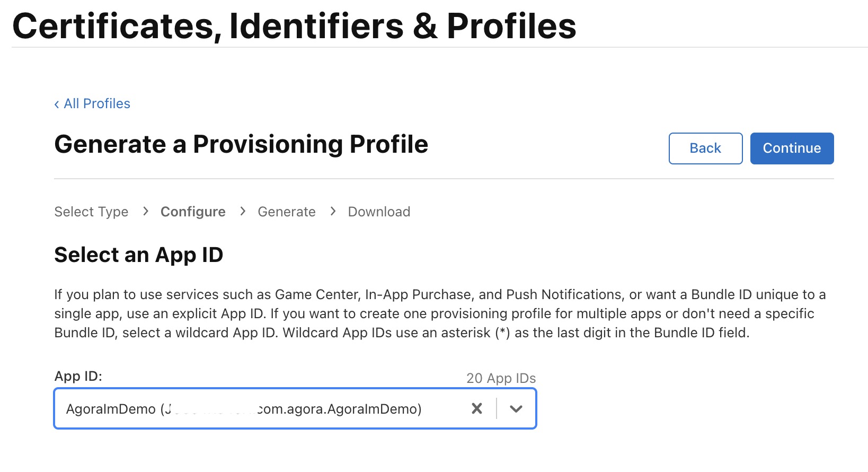Image resolution: width=868 pixels, height=472 pixels.
Task: Click the chevron after Configure
Action: [x=243, y=211]
